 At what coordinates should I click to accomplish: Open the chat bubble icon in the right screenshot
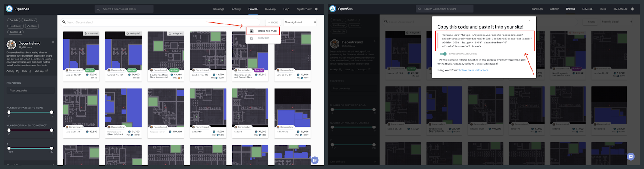click(631, 157)
